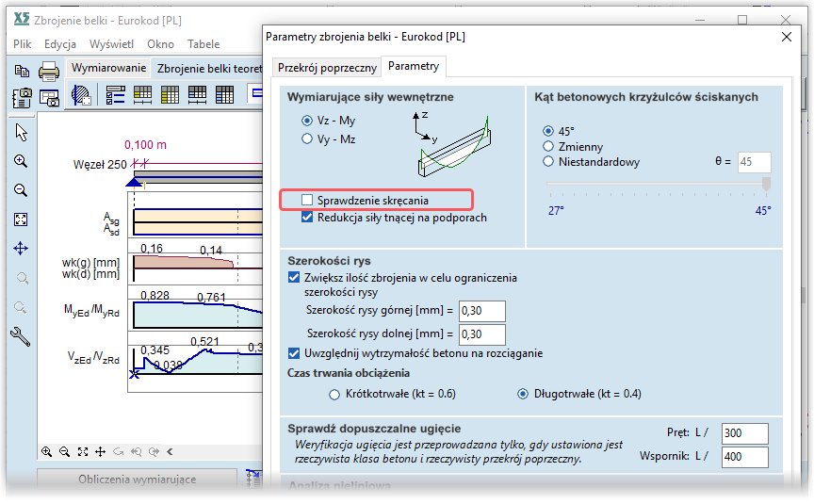Choose Krótkotrwałe (kt = 0.6) load duration
Image resolution: width=814 pixels, height=504 pixels.
point(334,394)
